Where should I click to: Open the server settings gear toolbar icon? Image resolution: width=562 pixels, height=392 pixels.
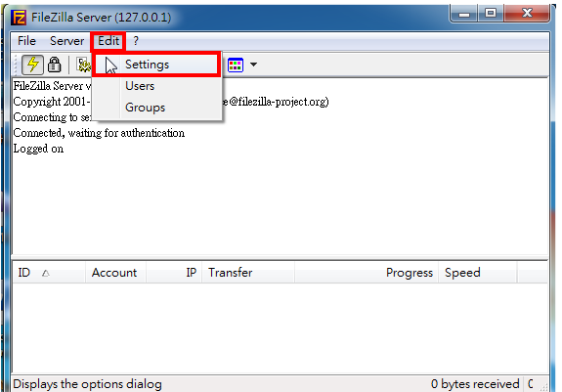(84, 65)
